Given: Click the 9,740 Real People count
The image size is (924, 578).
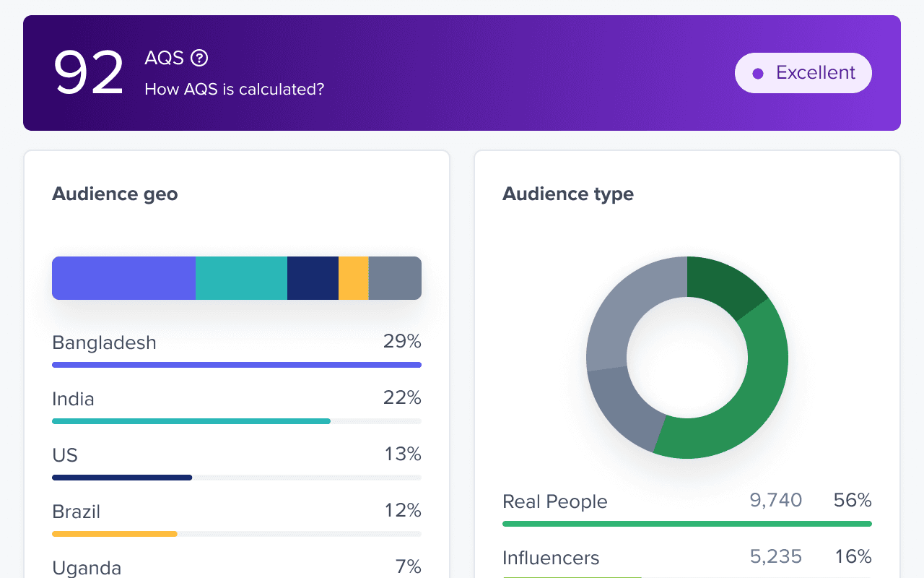Looking at the screenshot, I should point(776,500).
